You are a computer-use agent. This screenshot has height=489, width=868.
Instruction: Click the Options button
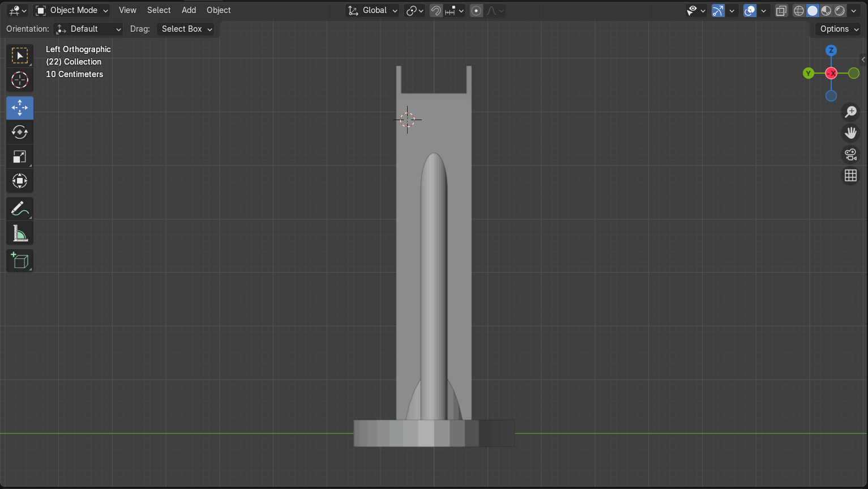click(x=839, y=29)
